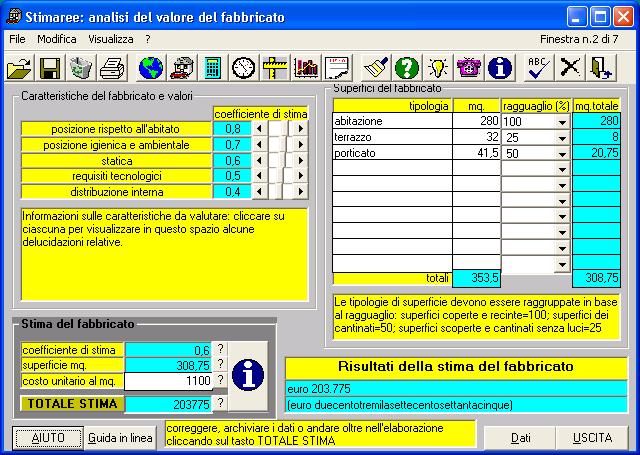Open the Modifica menu
640x455 pixels.
tap(57, 38)
